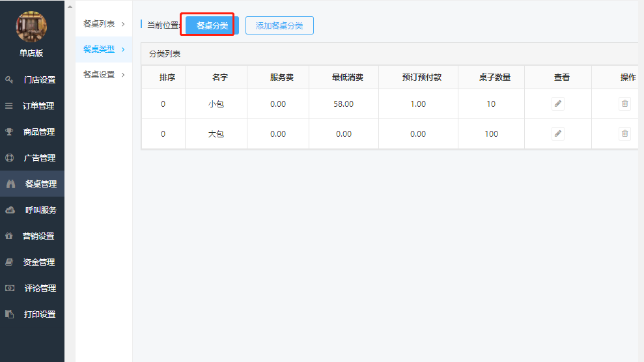Open 门店设置 in the sidebar
The image size is (644, 362).
(x=32, y=79)
